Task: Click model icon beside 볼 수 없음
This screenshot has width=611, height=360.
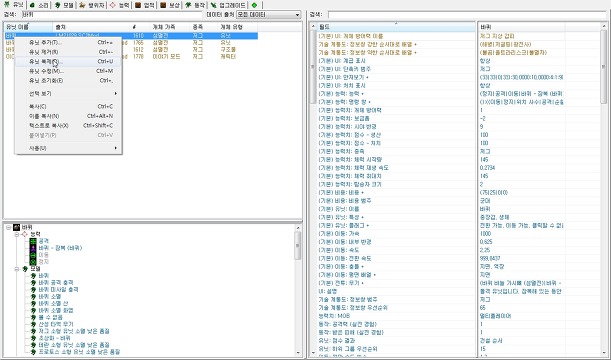Action: (x=33, y=317)
